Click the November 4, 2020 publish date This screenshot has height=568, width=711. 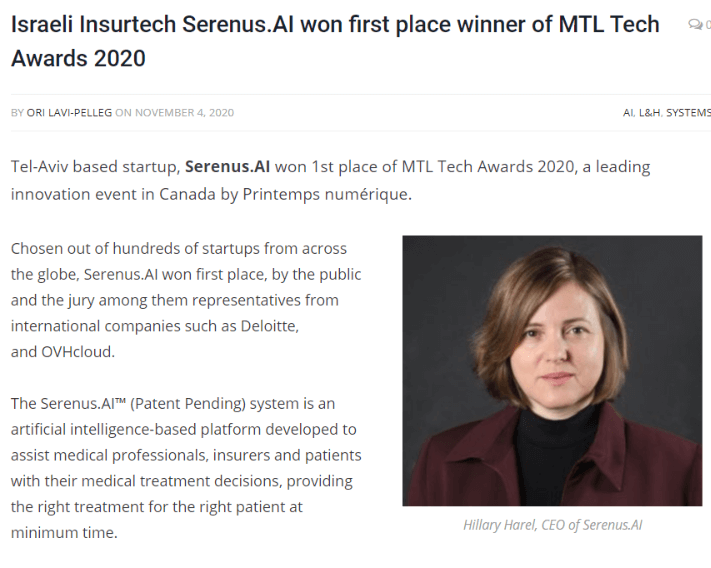tap(184, 113)
